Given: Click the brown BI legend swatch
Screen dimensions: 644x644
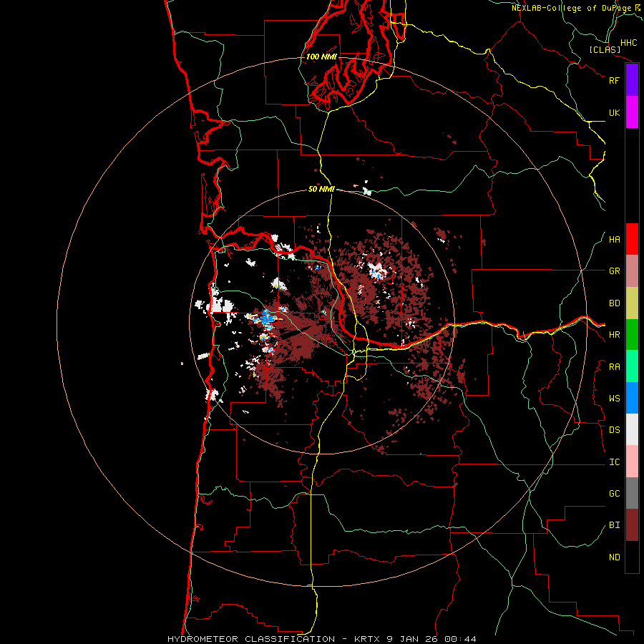Looking at the screenshot, I should tap(632, 525).
